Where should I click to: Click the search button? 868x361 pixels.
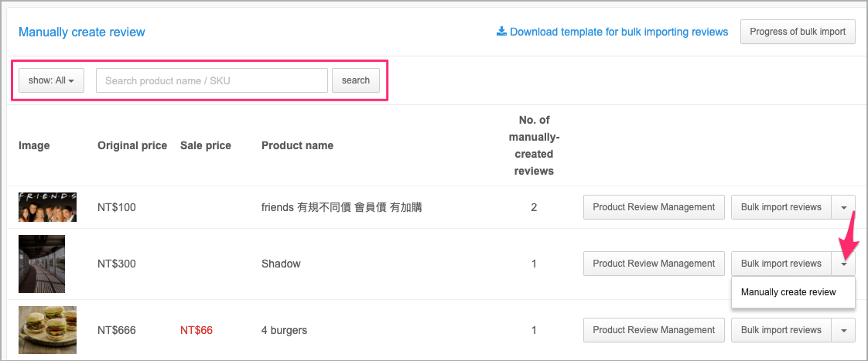tap(356, 80)
